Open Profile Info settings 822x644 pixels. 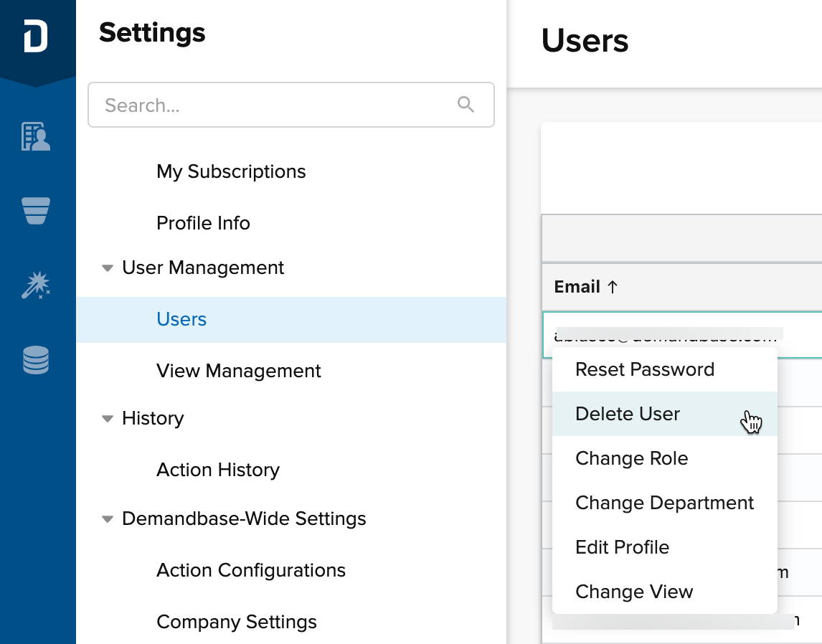[204, 223]
